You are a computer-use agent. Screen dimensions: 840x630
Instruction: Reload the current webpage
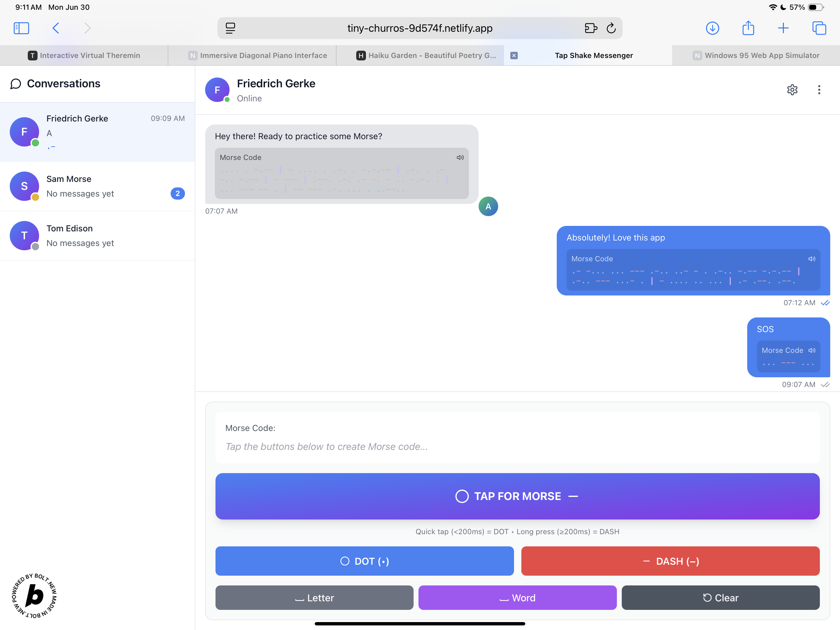click(611, 28)
